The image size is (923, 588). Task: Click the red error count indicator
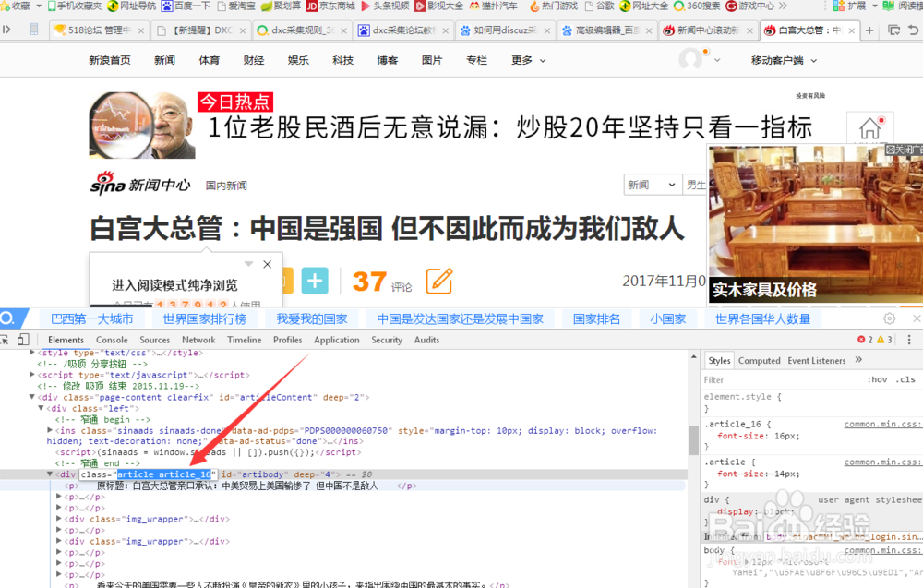tap(866, 340)
